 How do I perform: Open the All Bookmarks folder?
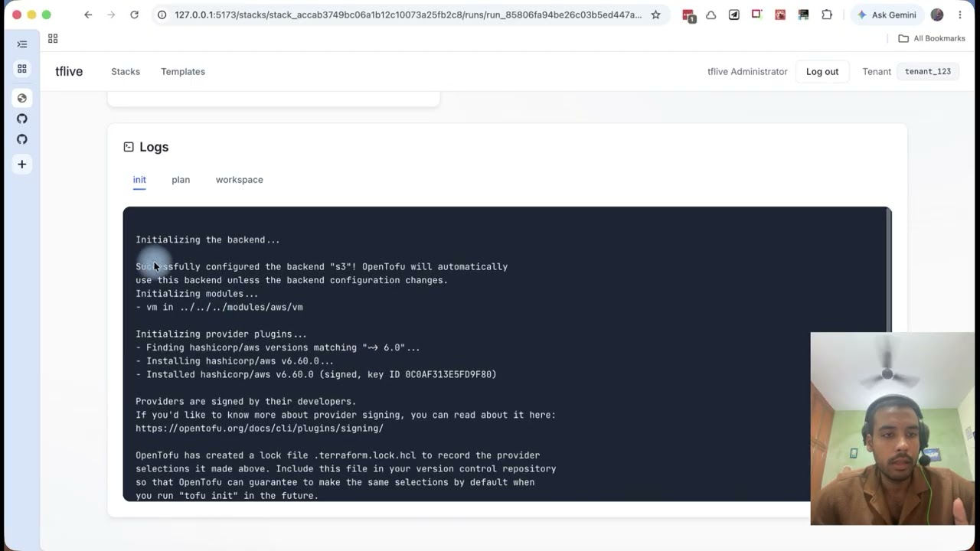pyautogui.click(x=932, y=38)
